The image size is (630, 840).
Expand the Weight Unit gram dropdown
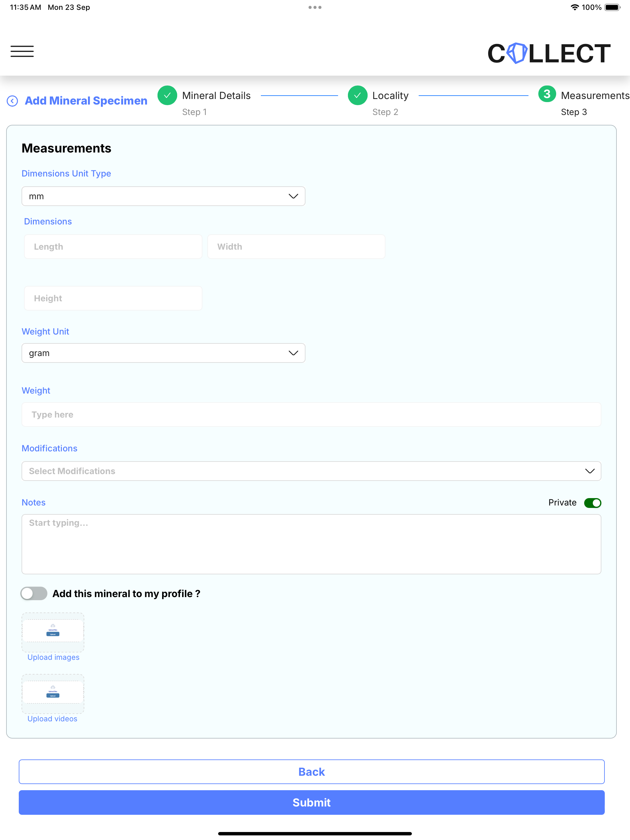point(163,353)
